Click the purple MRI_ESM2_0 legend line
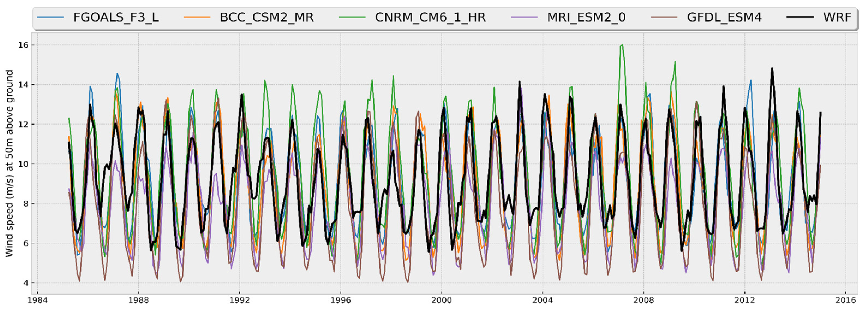868x312 pixels. coord(524,17)
